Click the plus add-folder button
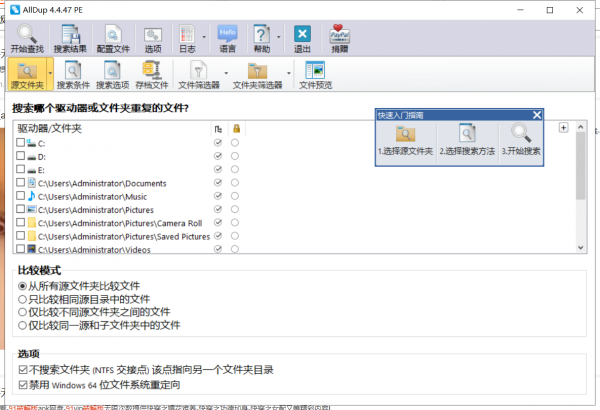 click(563, 128)
